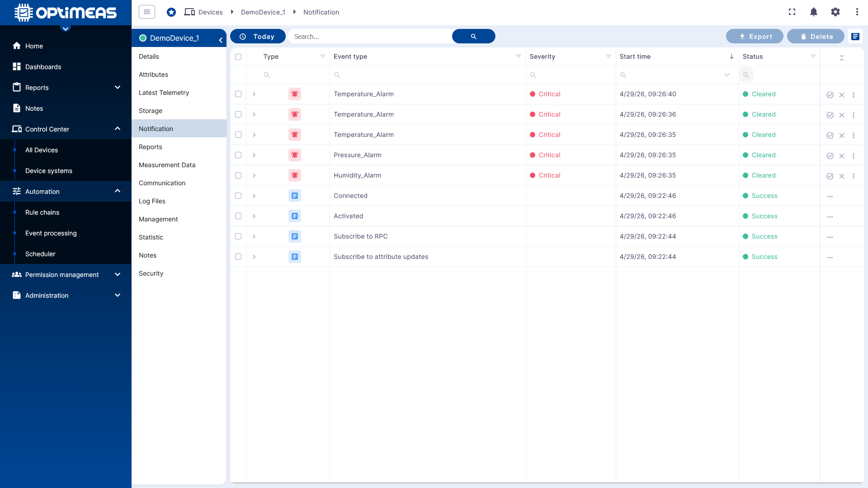Open Status column filter icon
868x488 pixels.
(813, 56)
